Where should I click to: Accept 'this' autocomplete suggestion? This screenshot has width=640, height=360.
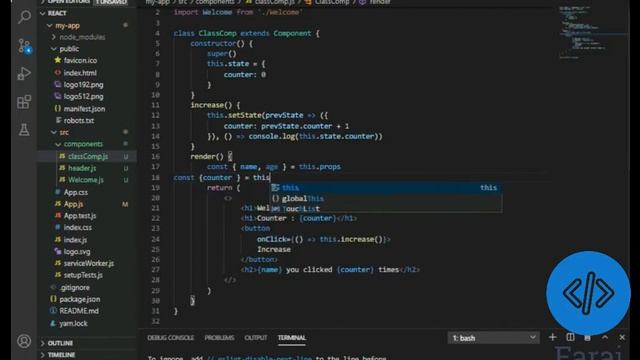pos(386,188)
